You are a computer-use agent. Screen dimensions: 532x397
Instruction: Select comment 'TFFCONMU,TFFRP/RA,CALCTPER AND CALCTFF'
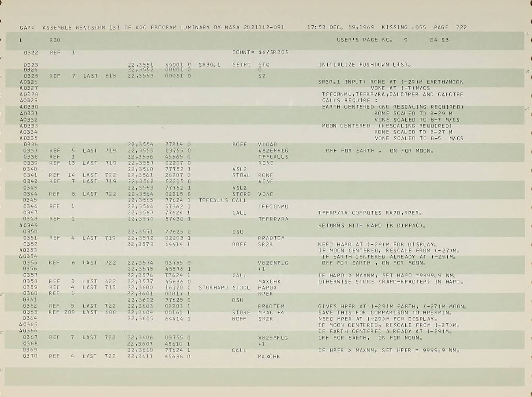pos(393,94)
